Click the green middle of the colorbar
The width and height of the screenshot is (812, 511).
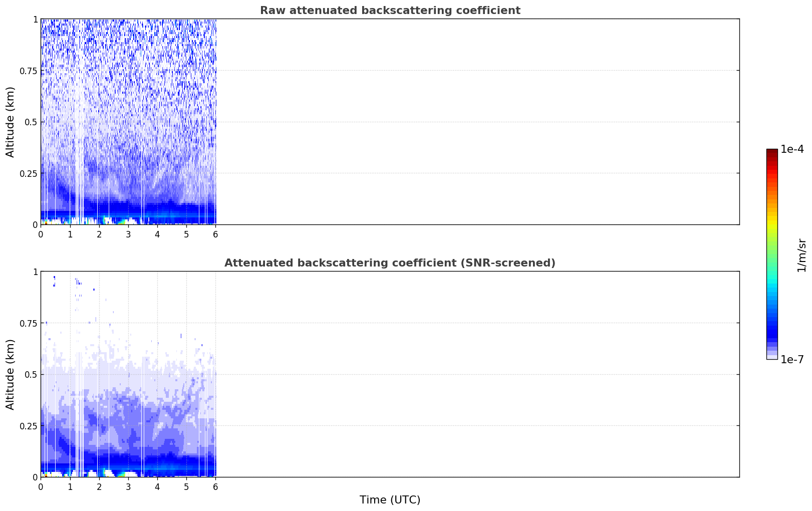click(x=772, y=250)
